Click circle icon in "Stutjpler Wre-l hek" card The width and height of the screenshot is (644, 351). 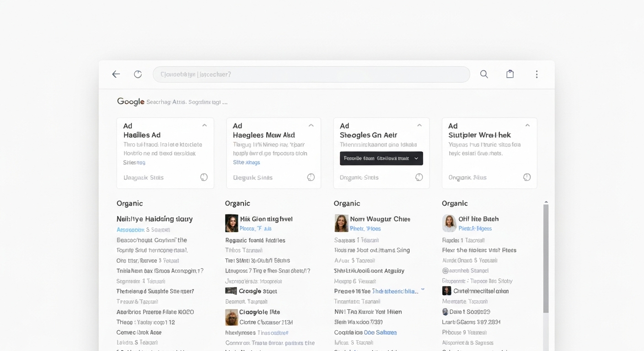click(x=527, y=177)
